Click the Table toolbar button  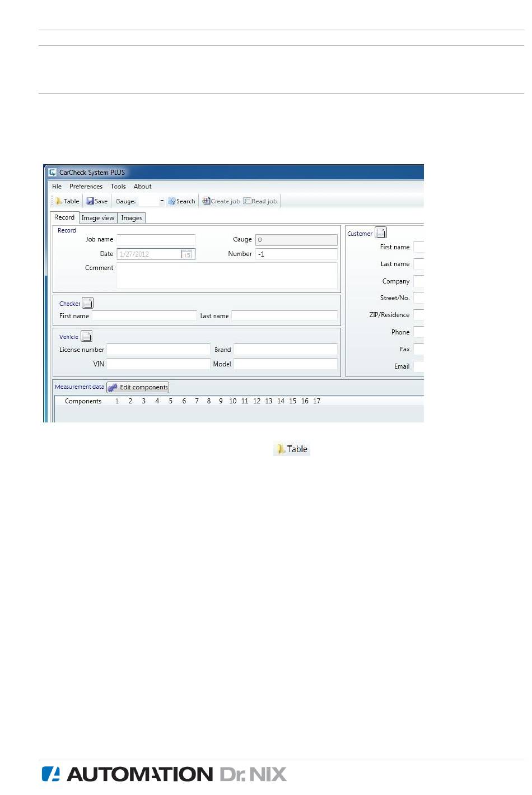click(67, 201)
